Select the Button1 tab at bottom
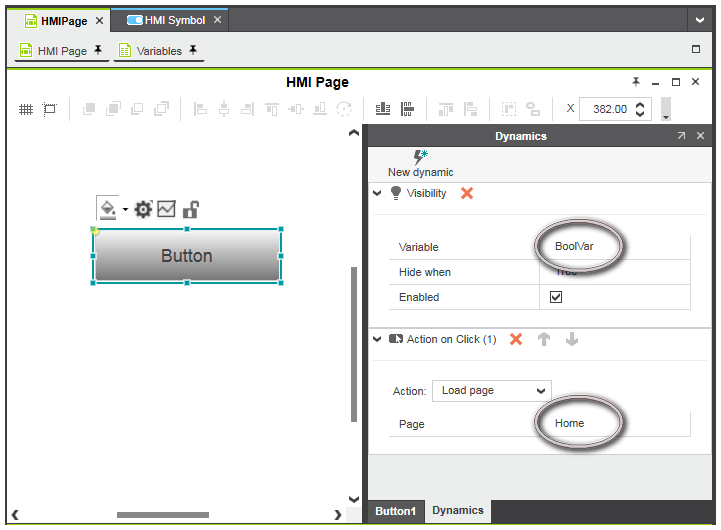Viewport: 721px width, 530px height. 395,511
